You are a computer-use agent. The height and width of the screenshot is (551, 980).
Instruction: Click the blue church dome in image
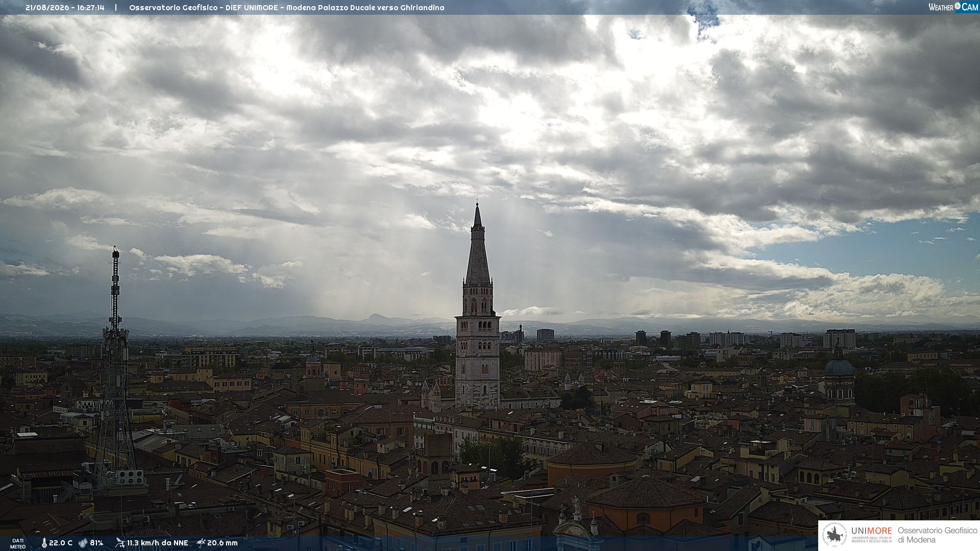[x=839, y=366]
